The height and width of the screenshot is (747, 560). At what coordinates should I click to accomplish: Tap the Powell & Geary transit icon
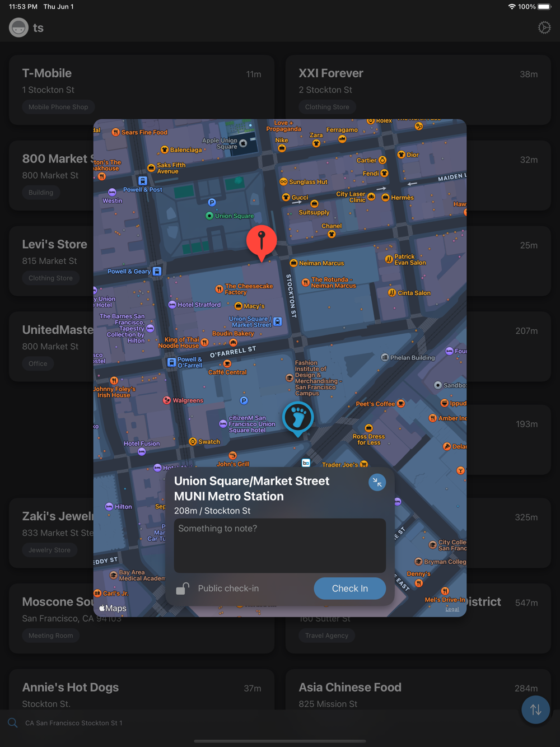tap(157, 271)
